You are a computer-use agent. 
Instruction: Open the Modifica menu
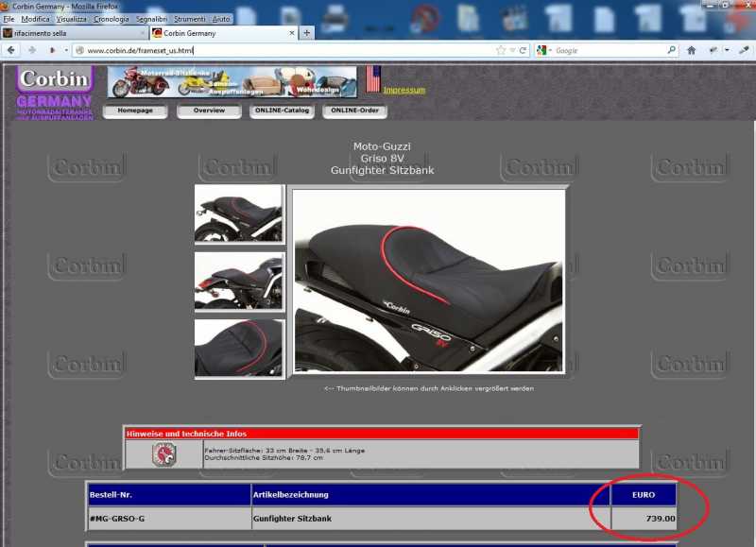pos(35,19)
